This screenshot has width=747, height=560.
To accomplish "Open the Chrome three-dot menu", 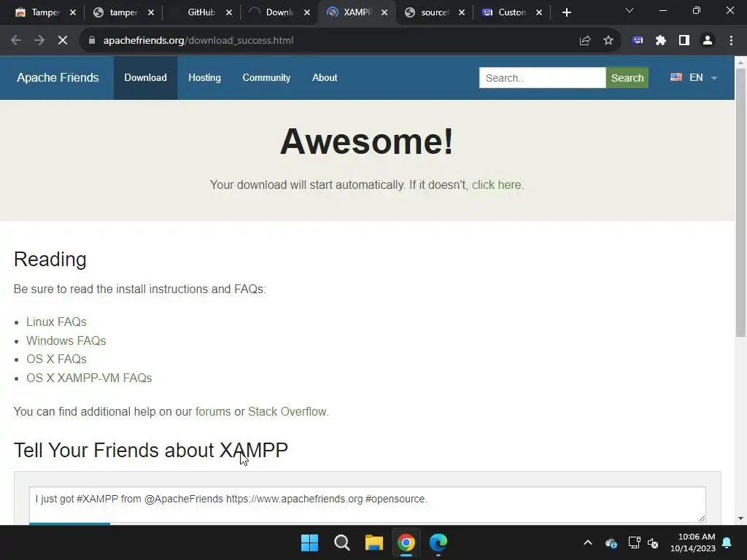I will tap(731, 41).
